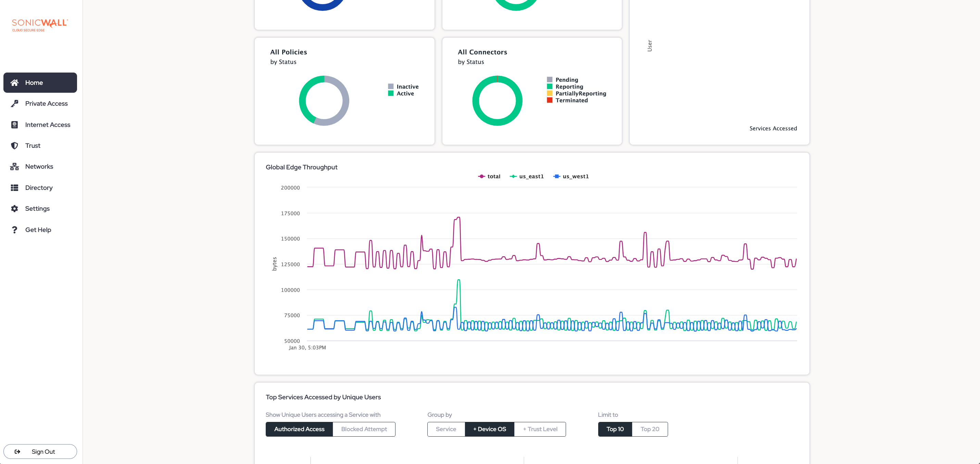Click the Networks topology icon

click(x=14, y=167)
